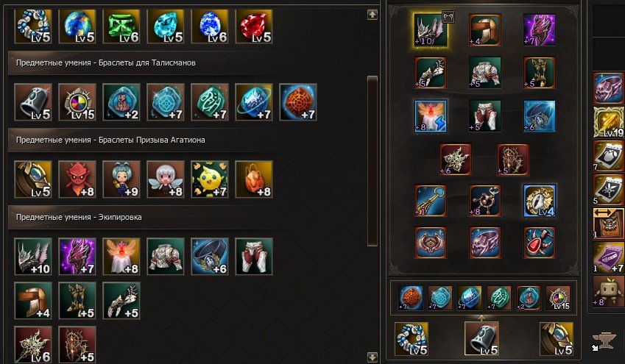625x364 pixels.
Task: Click the skills list scroll down arrow
Action: point(372,357)
